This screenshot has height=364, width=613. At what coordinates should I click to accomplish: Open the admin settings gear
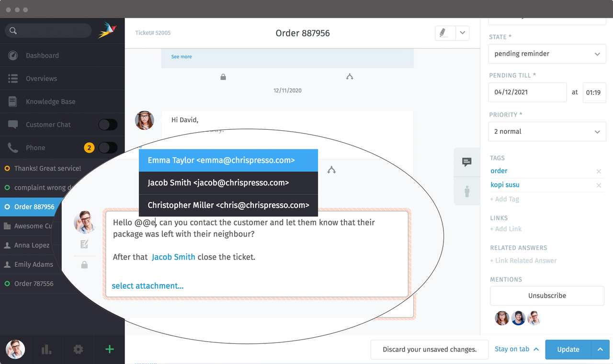[x=78, y=349]
